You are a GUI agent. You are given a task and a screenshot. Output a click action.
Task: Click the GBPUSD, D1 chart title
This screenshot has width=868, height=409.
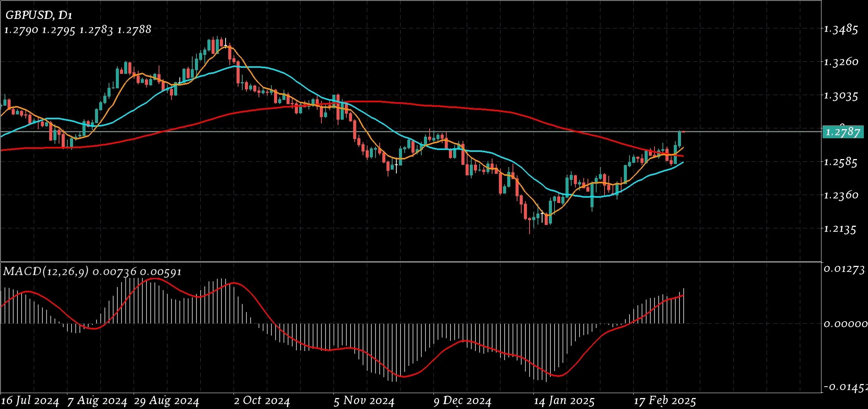[38, 15]
